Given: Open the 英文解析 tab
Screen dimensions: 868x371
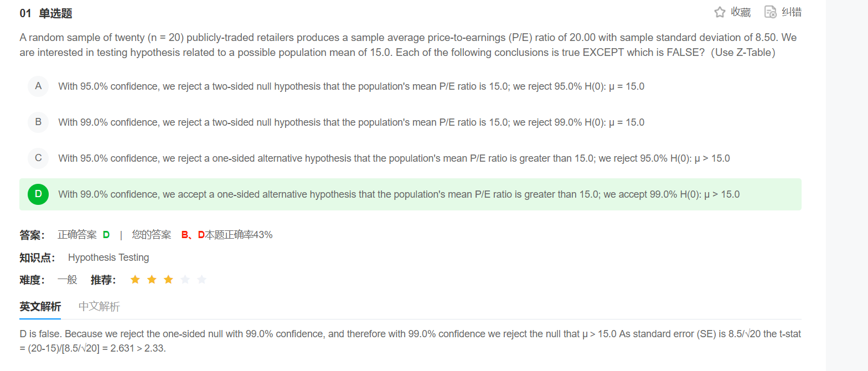Looking at the screenshot, I should (40, 307).
